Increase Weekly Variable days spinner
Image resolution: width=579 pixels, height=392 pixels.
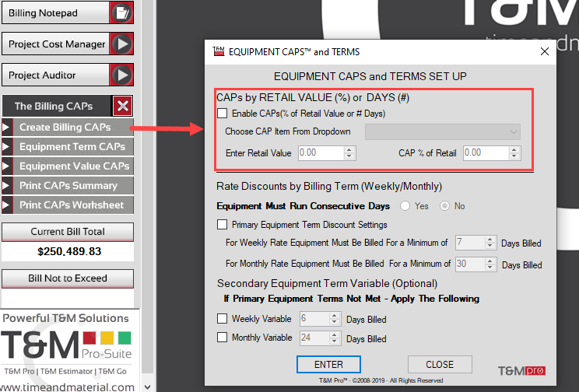click(x=334, y=316)
